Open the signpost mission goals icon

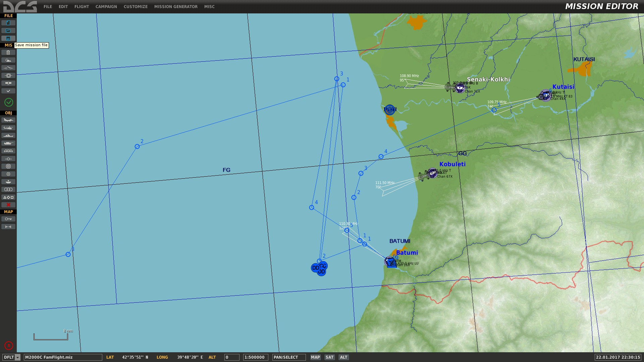coord(8,83)
